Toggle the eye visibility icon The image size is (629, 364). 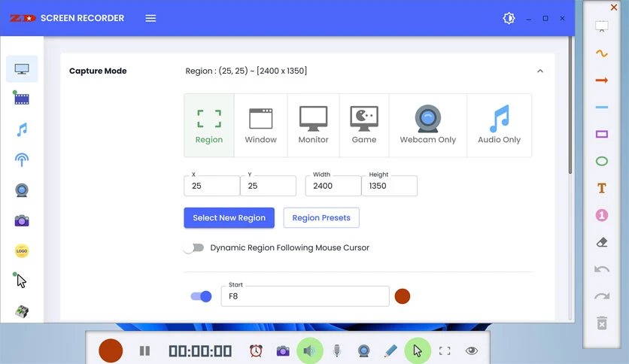(472, 350)
